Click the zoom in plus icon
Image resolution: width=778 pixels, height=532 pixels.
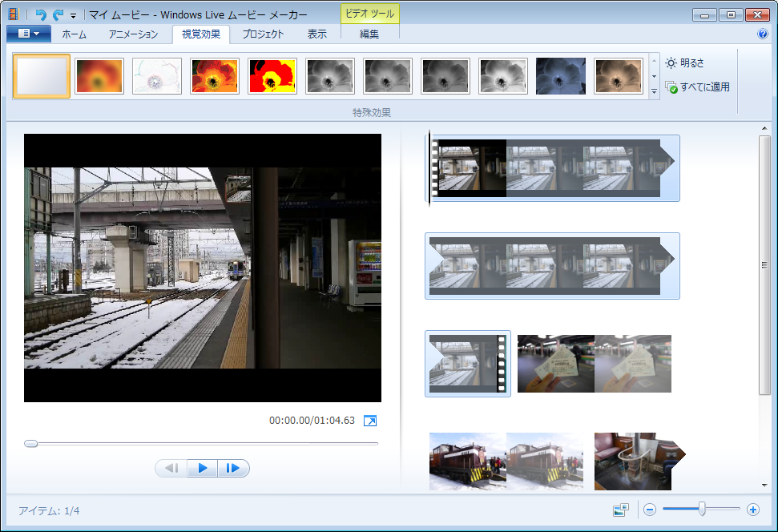753,510
